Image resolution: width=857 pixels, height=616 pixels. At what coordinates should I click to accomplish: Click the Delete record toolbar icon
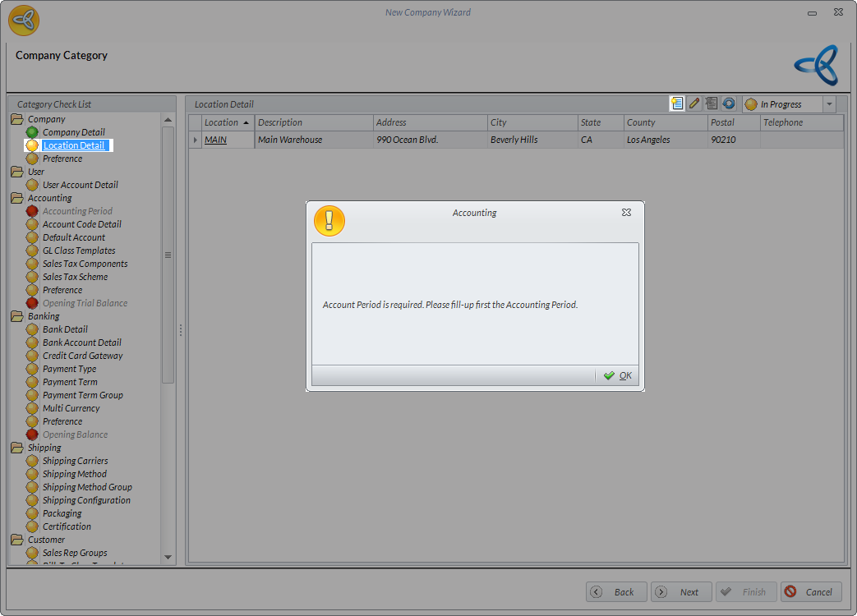711,103
